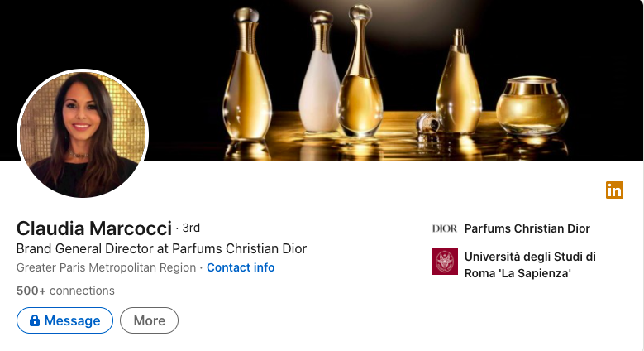Open Claudia Marcocci's profile photo

coord(83,134)
